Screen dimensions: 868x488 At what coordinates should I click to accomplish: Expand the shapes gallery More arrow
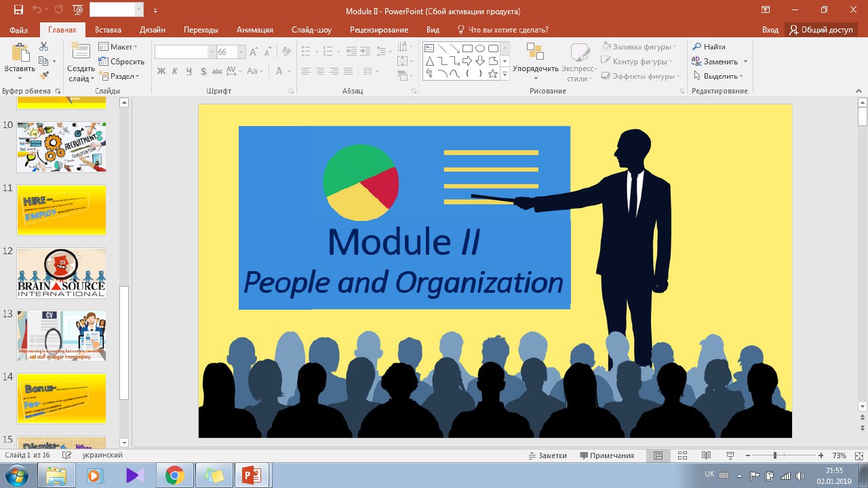tap(505, 73)
